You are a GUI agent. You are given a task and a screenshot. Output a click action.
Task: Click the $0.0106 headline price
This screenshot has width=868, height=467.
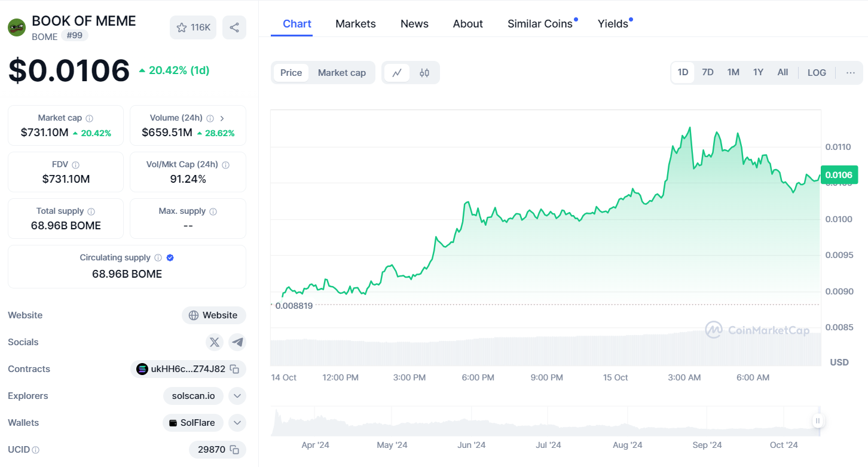click(69, 70)
